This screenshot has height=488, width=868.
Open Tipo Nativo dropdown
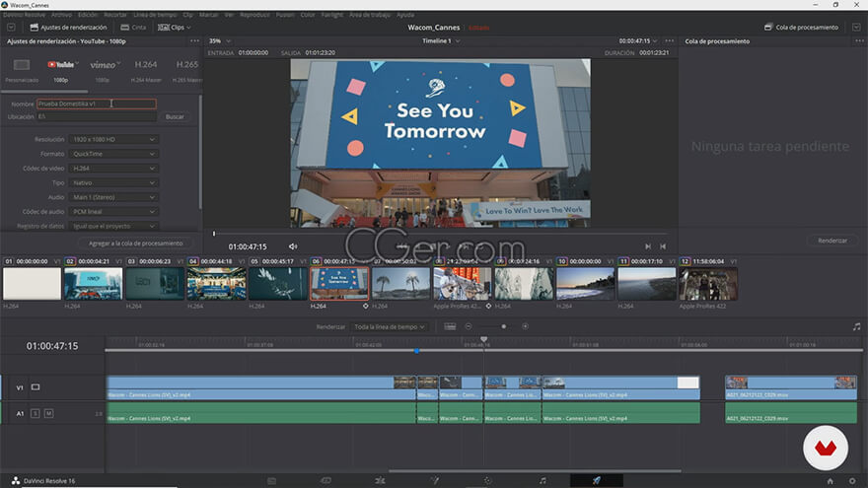113,182
